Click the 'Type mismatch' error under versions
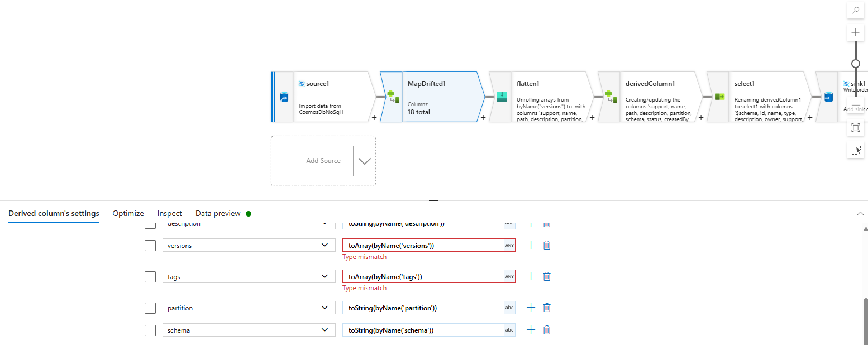The image size is (868, 345). [x=364, y=257]
